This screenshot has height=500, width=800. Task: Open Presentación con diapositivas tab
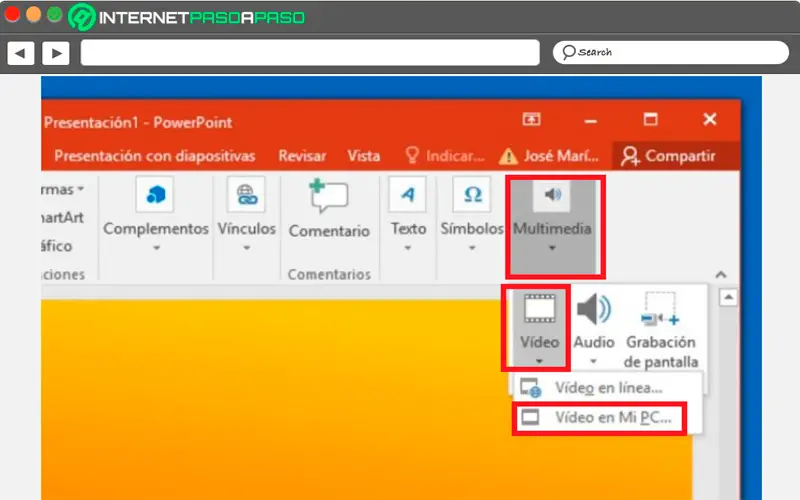click(155, 156)
